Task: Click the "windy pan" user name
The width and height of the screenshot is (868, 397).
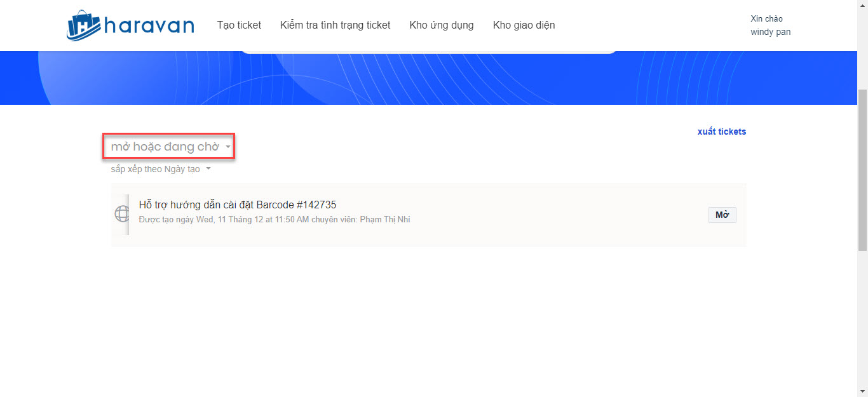Action: click(770, 32)
